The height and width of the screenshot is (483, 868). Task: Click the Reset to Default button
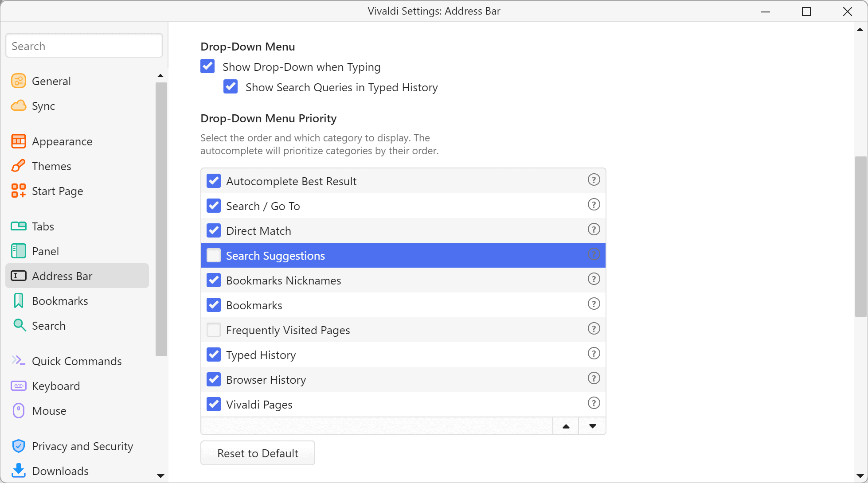pyautogui.click(x=258, y=453)
